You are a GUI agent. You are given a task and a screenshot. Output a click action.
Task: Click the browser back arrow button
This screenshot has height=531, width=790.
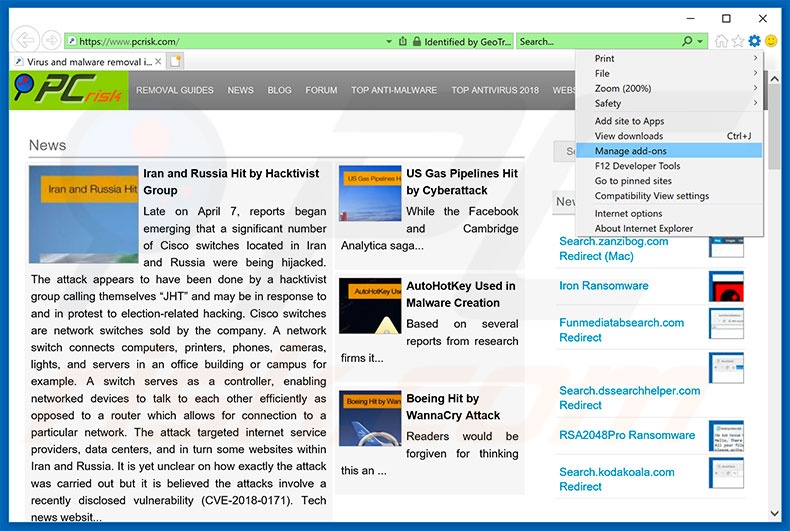point(25,41)
